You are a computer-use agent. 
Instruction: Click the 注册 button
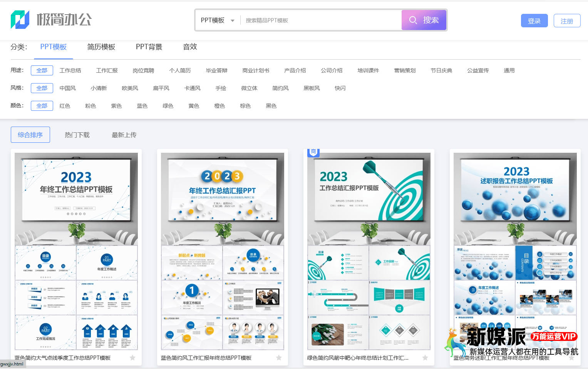[567, 21]
